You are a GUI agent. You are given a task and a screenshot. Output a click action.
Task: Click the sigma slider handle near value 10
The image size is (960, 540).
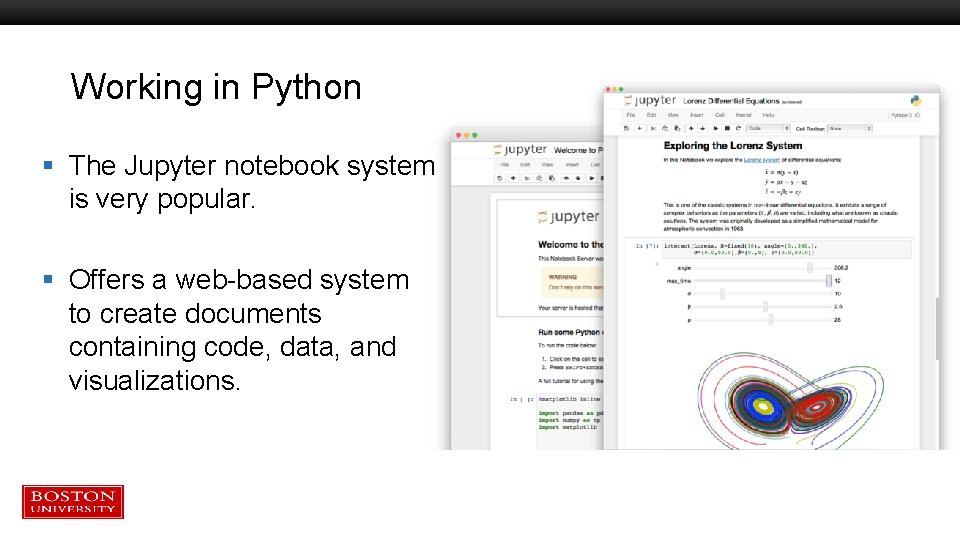(x=722, y=294)
